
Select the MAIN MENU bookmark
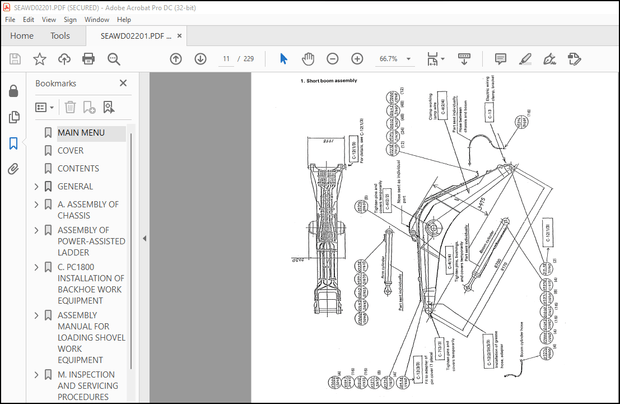(81, 133)
